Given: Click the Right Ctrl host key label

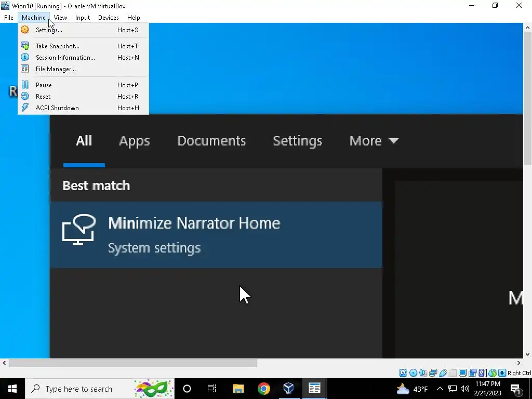Looking at the screenshot, I should point(520,373).
